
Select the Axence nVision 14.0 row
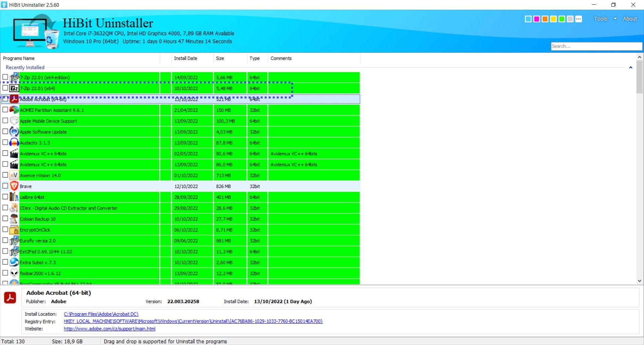(x=180, y=175)
